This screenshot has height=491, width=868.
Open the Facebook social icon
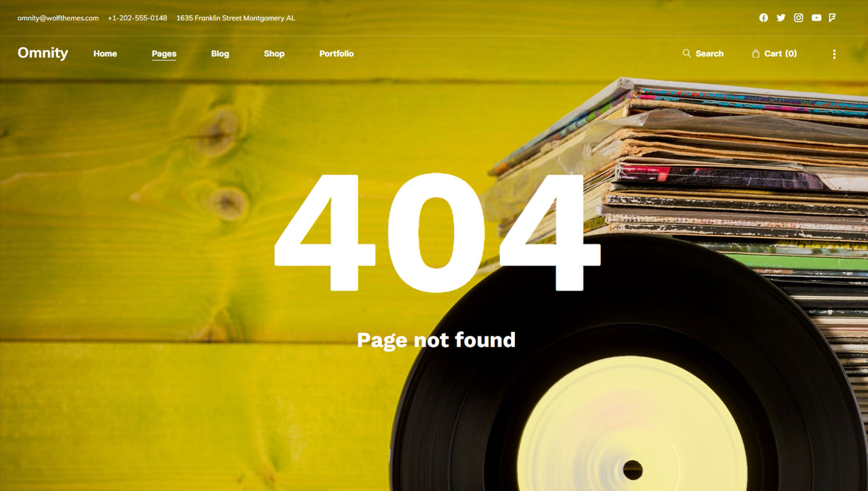click(x=764, y=18)
